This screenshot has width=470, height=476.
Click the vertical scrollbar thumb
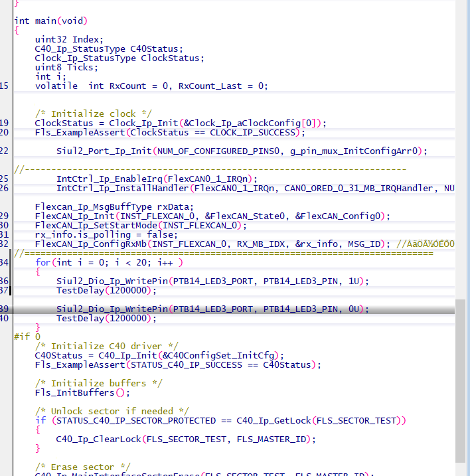pos(460,381)
